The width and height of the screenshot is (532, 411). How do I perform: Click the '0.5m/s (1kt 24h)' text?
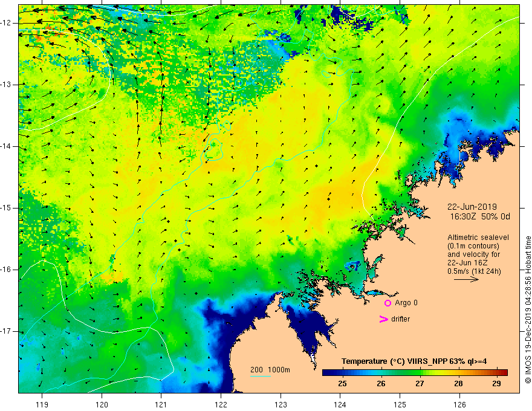[474, 271]
